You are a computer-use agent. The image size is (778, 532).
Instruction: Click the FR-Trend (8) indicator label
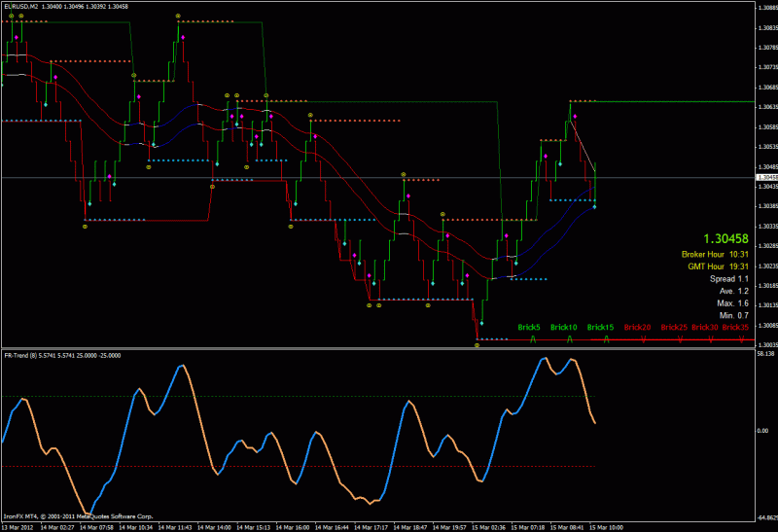pos(20,355)
